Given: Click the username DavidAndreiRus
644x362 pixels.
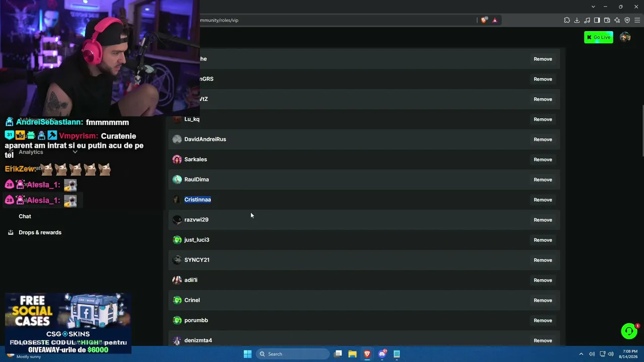Looking at the screenshot, I should (x=205, y=139).
